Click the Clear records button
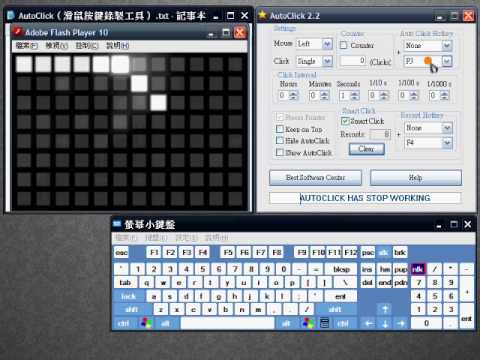 [x=367, y=149]
